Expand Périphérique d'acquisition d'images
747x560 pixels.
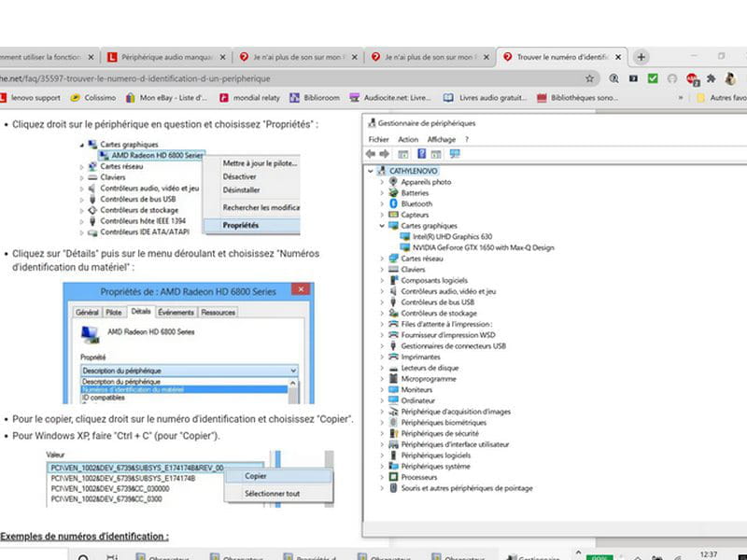click(x=382, y=412)
